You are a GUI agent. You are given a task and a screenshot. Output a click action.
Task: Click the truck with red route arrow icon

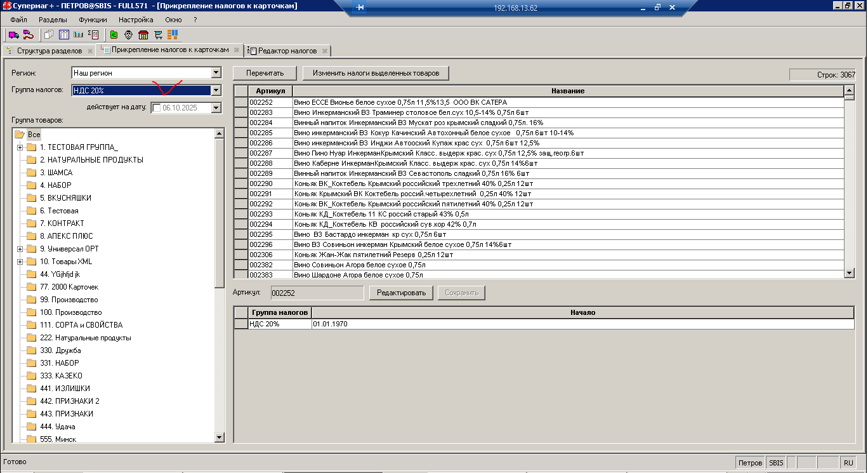28,34
